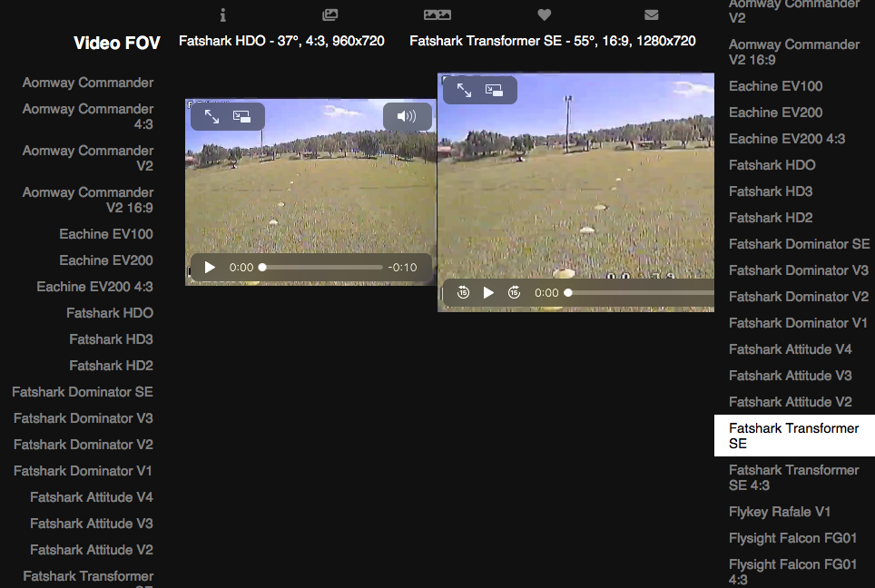The image size is (875, 588).
Task: Select Fatshark Attitude V4 in the right list
Action: (791, 348)
